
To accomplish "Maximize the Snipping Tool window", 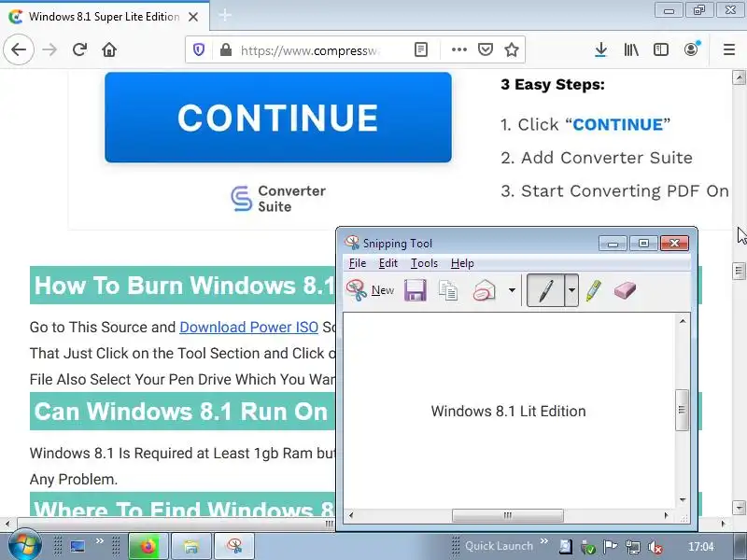I will click(643, 244).
